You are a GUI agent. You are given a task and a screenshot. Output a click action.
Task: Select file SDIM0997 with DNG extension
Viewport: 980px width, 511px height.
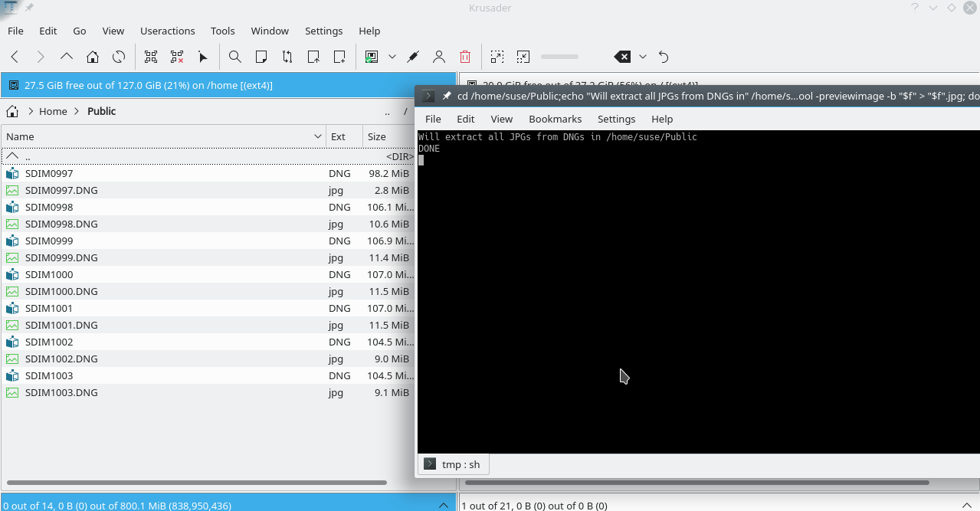pos(208,173)
